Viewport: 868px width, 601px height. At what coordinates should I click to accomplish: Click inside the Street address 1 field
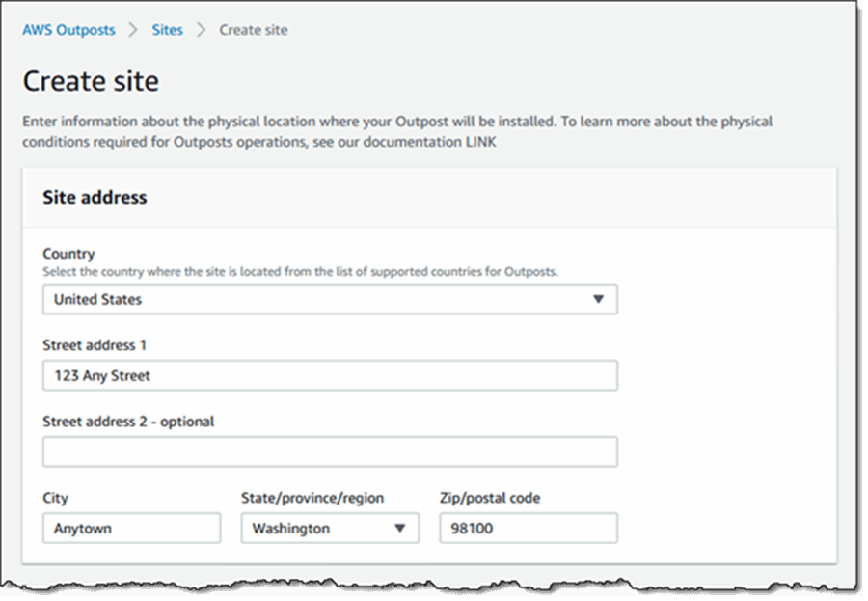pyautogui.click(x=328, y=375)
